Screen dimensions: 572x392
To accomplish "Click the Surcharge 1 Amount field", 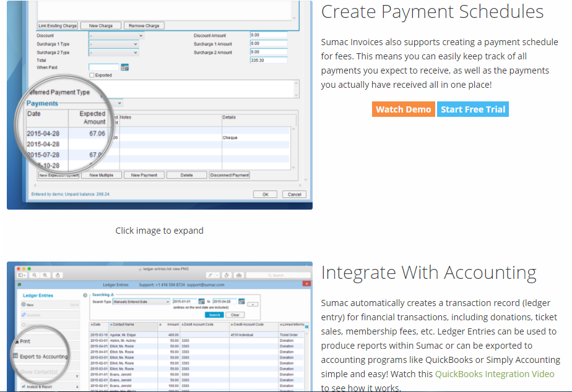I will click(269, 43).
